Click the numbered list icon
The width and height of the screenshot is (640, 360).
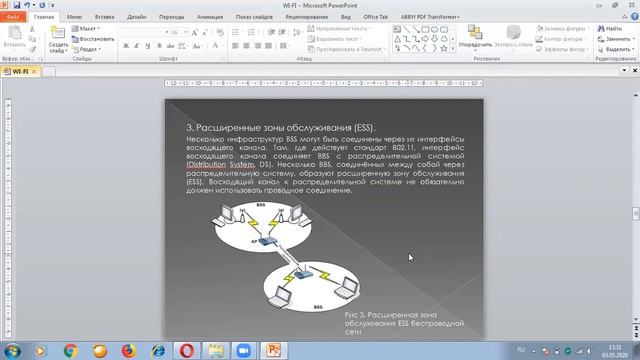pyautogui.click(x=252, y=32)
